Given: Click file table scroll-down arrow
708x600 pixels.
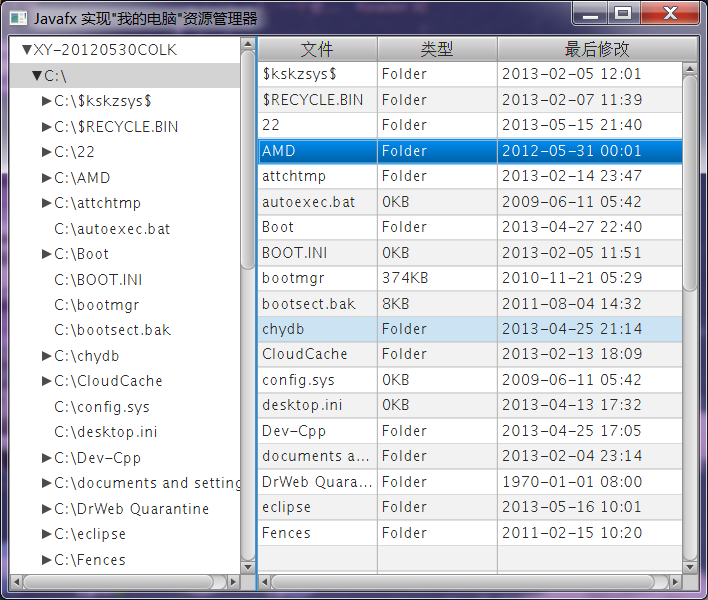Looking at the screenshot, I should pyautogui.click(x=689, y=567).
